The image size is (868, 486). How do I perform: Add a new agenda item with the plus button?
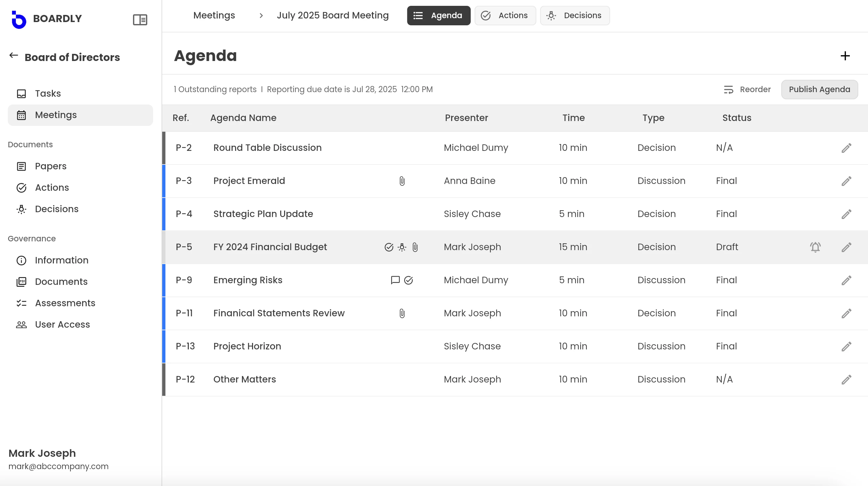845,56
